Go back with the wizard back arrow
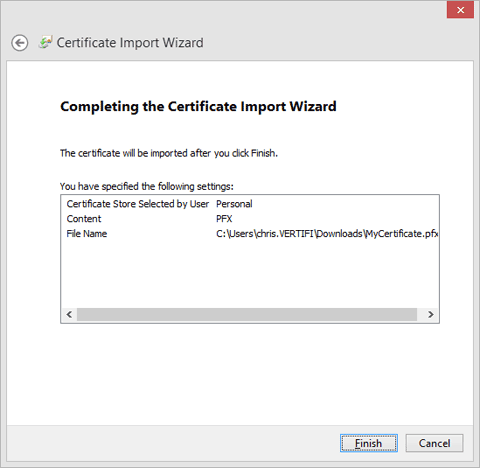 [x=20, y=43]
